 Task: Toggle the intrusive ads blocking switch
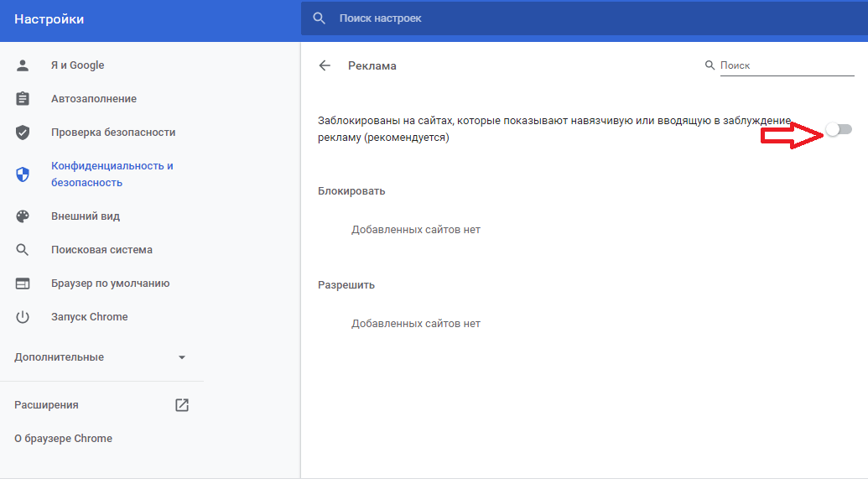point(838,129)
